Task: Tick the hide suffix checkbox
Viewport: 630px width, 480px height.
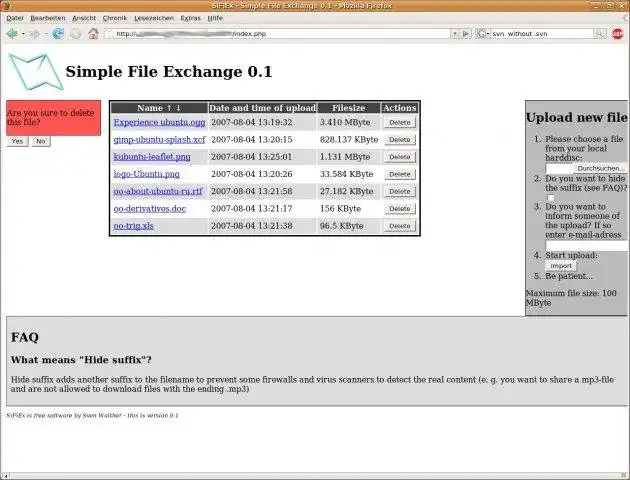Action: [x=551, y=198]
